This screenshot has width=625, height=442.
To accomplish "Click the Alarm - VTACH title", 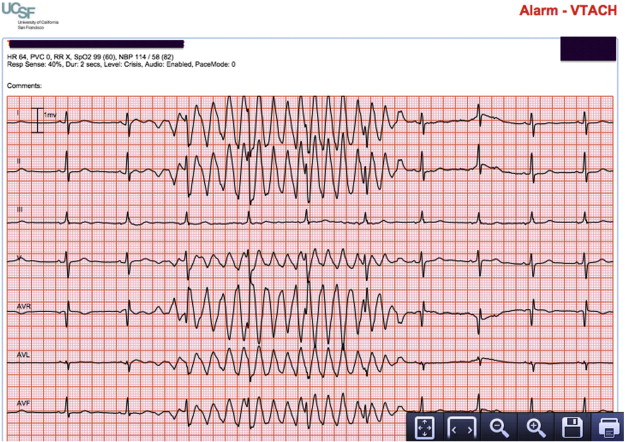I will click(568, 11).
